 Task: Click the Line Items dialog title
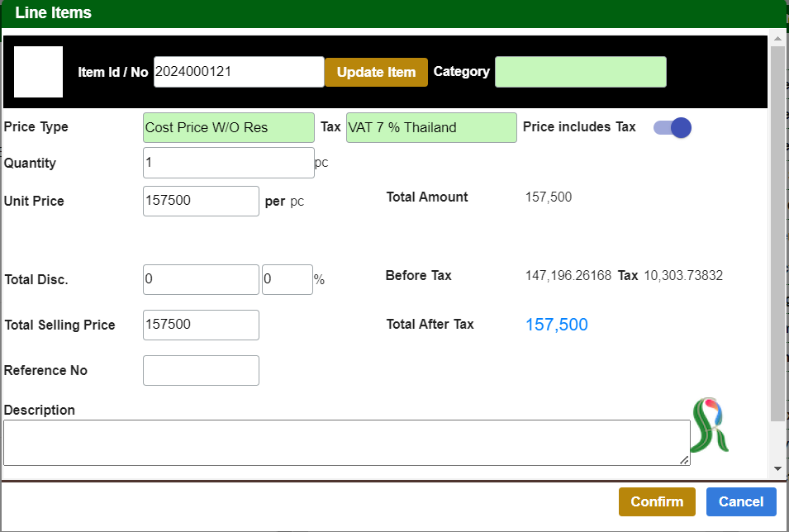[x=54, y=12]
